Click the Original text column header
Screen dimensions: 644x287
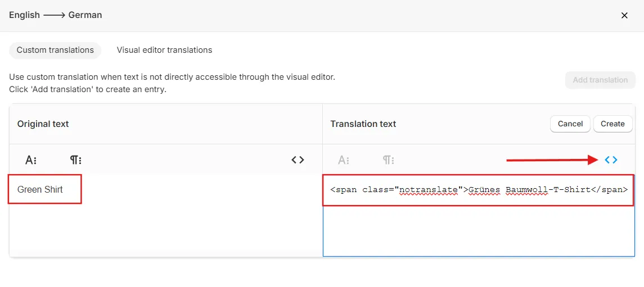[x=43, y=124]
